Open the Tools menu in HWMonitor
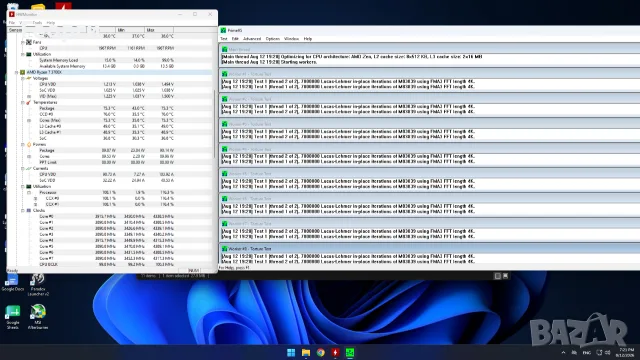This screenshot has height=360, width=640. point(37,23)
